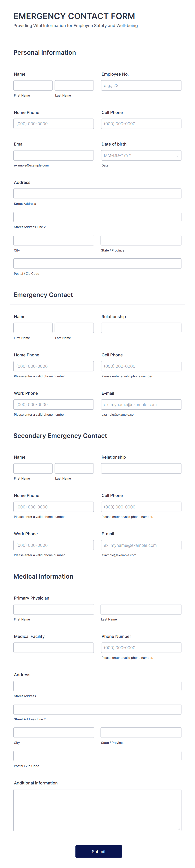The height and width of the screenshot is (868, 195).
Task: Click the Last Name field under Personal Information
Action: pyautogui.click(x=74, y=85)
